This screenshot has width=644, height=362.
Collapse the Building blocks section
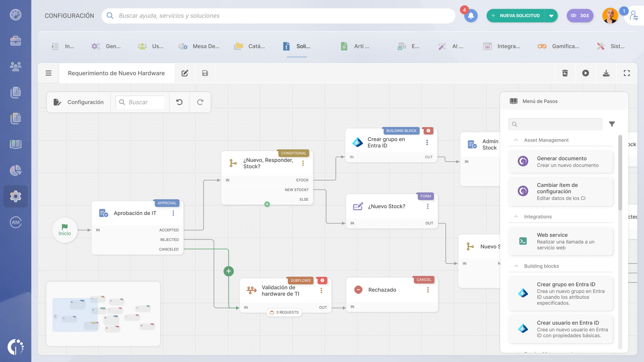pyautogui.click(x=516, y=266)
